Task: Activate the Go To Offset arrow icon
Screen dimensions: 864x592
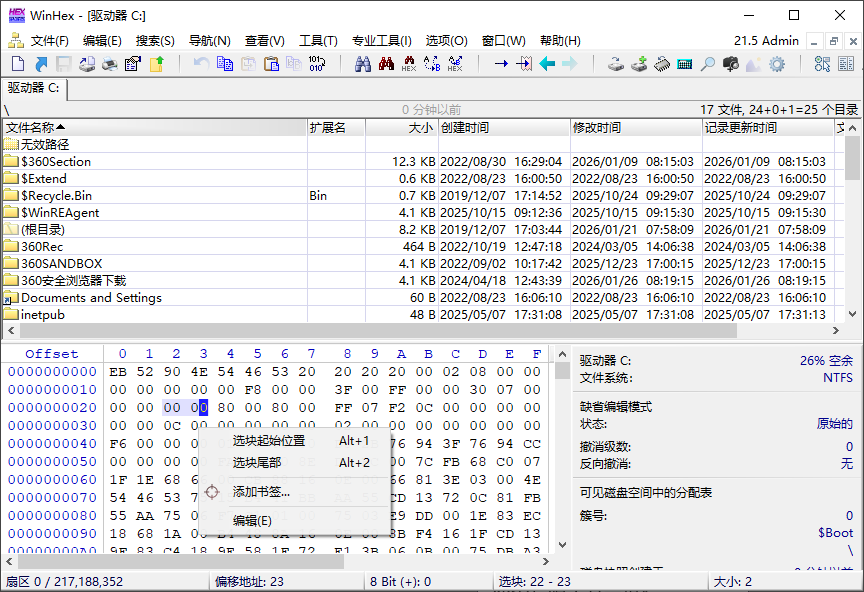Action: (x=499, y=63)
